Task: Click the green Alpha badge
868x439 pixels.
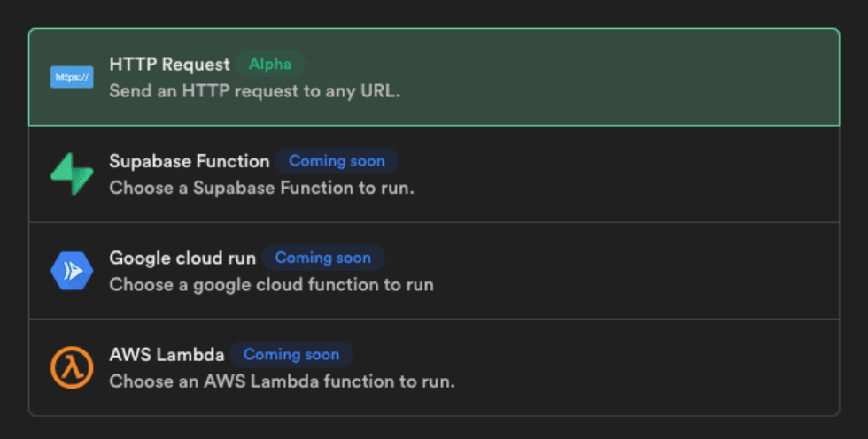Action: [x=270, y=65]
